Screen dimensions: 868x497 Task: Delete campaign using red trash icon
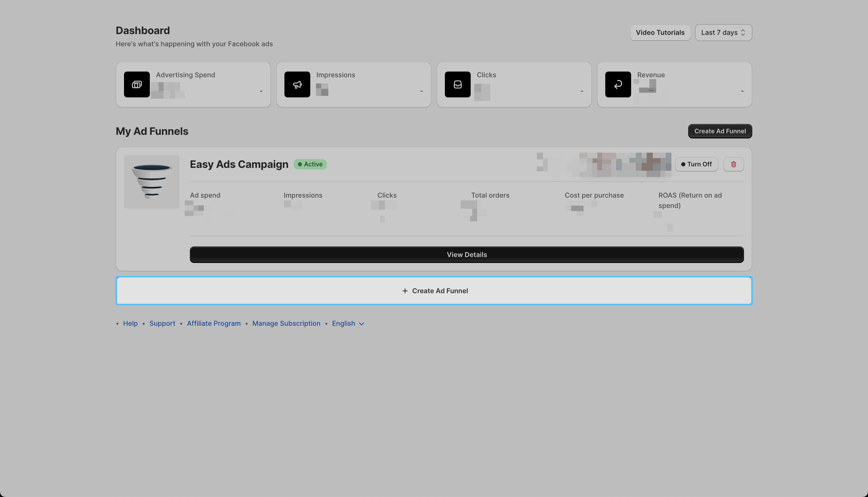pyautogui.click(x=733, y=164)
